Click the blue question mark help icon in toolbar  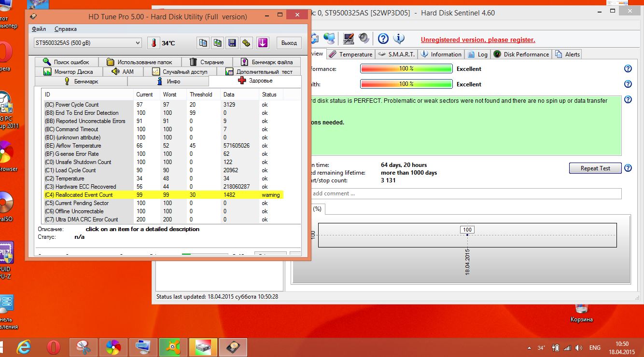(x=383, y=39)
